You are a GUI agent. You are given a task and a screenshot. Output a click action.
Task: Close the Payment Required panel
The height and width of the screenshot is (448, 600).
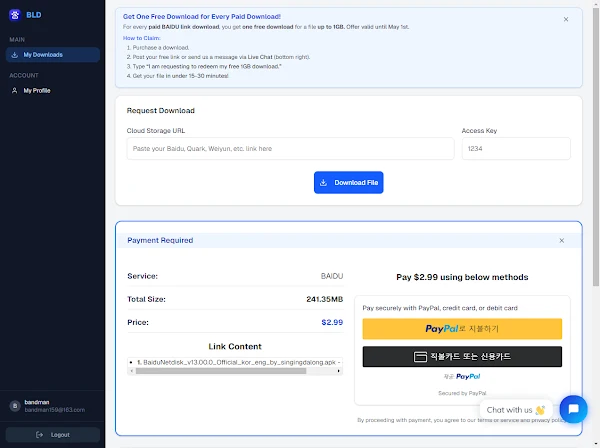click(x=562, y=241)
